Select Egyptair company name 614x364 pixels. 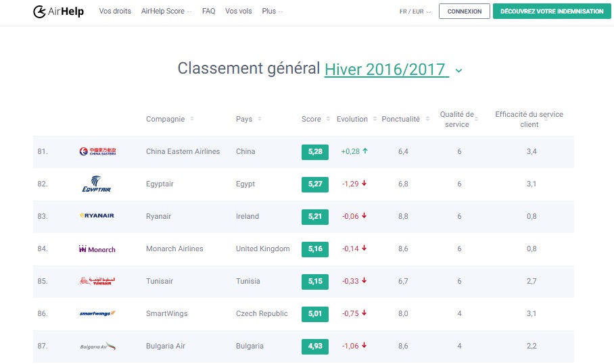coord(160,184)
